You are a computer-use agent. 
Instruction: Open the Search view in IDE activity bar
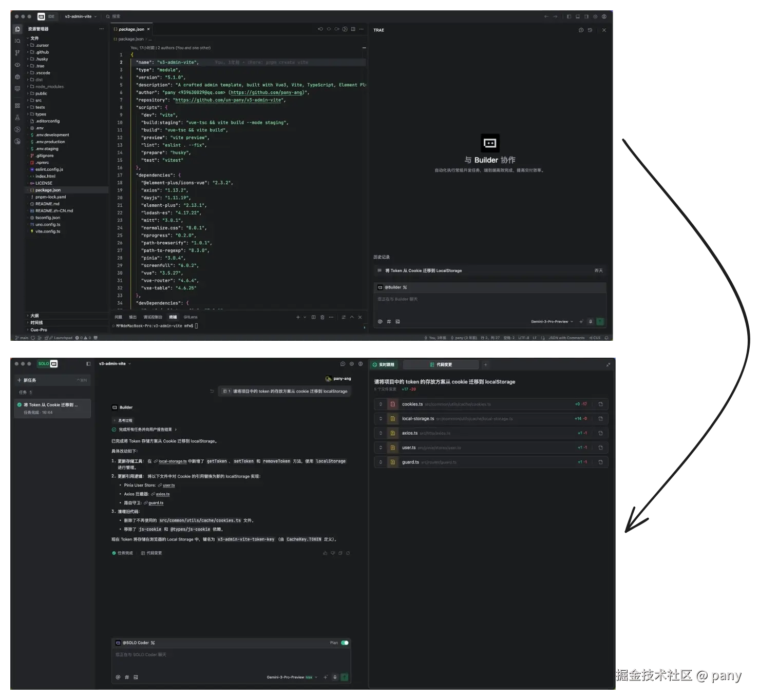pos(17,41)
